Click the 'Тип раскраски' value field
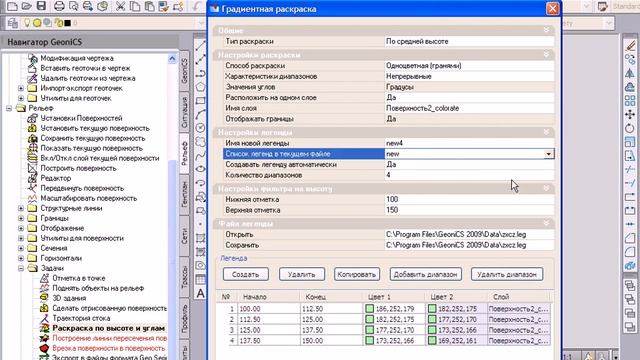Viewport: 640px width, 360px height. 469,42
